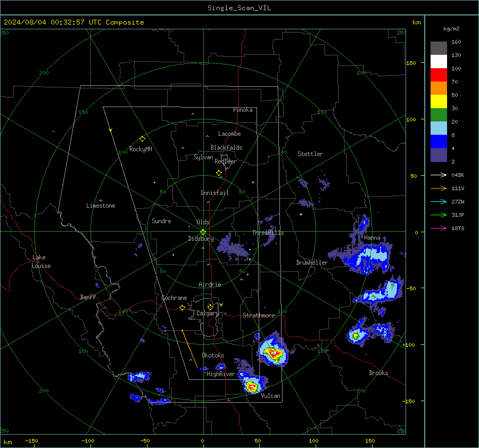Click the yellow diamond marker near RockyMH
The image size is (479, 448).
pos(142,139)
